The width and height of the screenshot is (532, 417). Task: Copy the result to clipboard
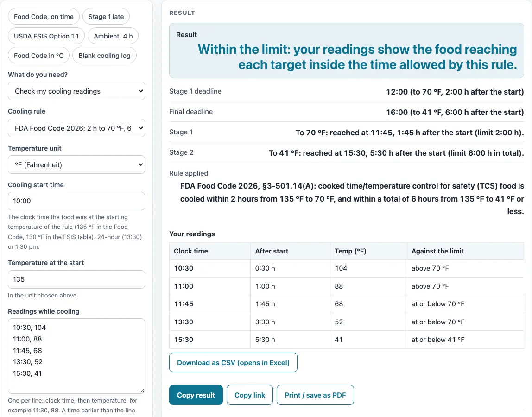tap(196, 395)
